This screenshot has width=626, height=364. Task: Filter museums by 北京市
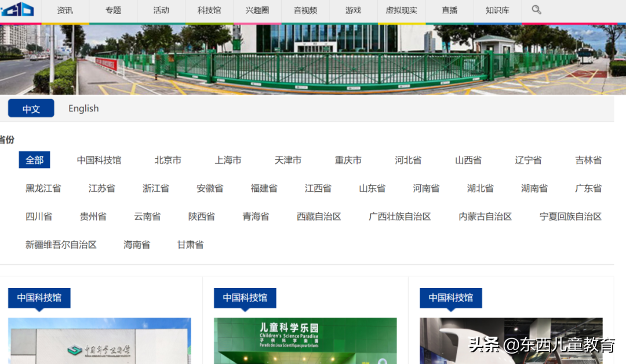[x=168, y=160]
